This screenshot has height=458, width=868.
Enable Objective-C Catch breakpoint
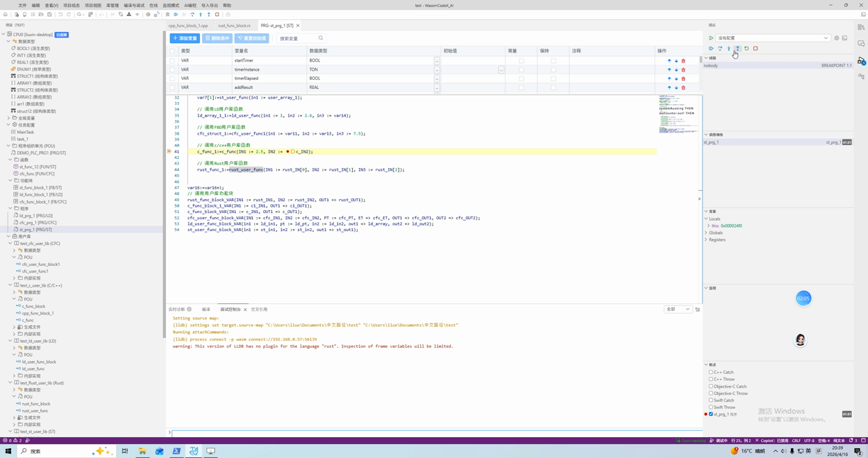point(711,387)
